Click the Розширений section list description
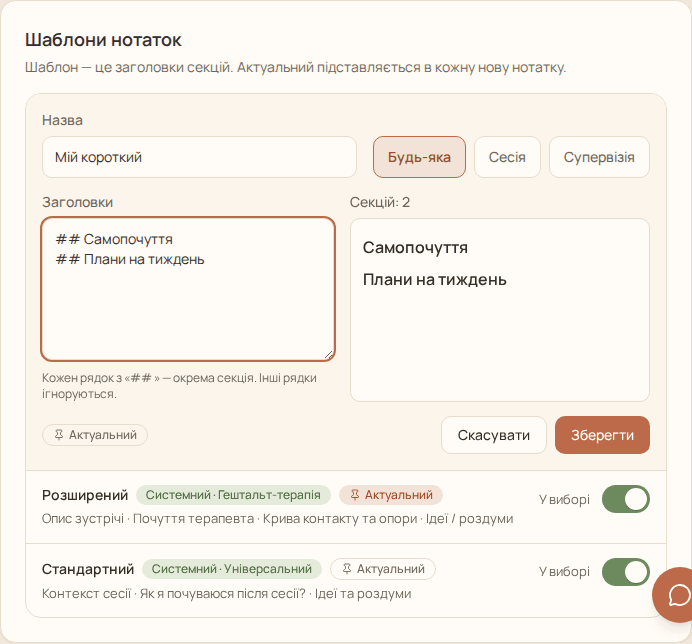 (x=278, y=519)
